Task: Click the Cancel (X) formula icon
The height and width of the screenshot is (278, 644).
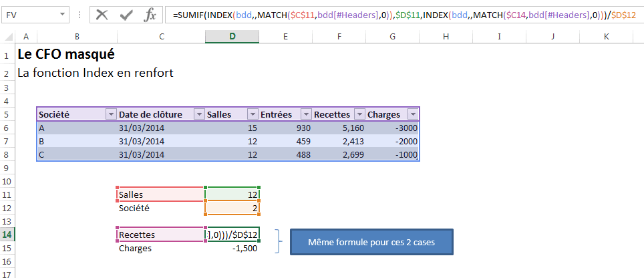Action: point(102,15)
